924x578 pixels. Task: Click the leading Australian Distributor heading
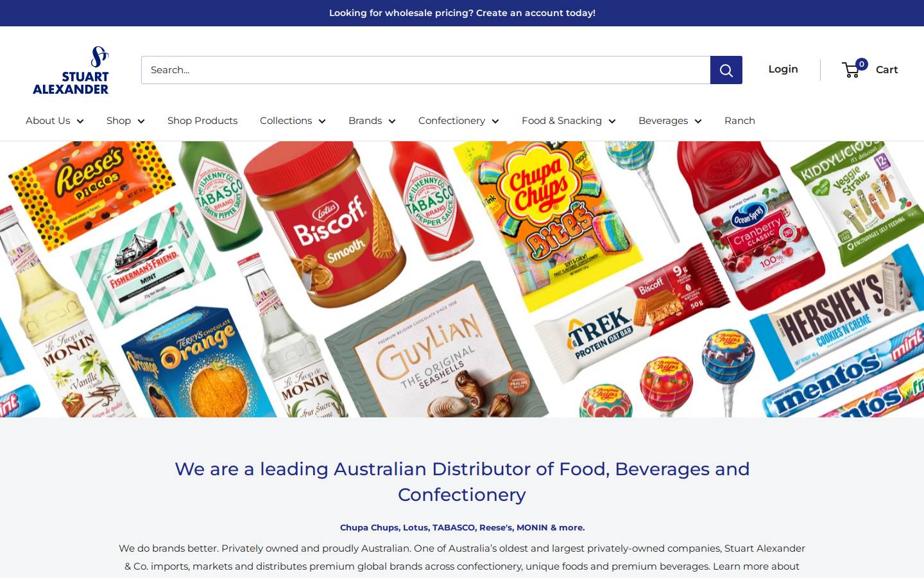click(x=462, y=482)
